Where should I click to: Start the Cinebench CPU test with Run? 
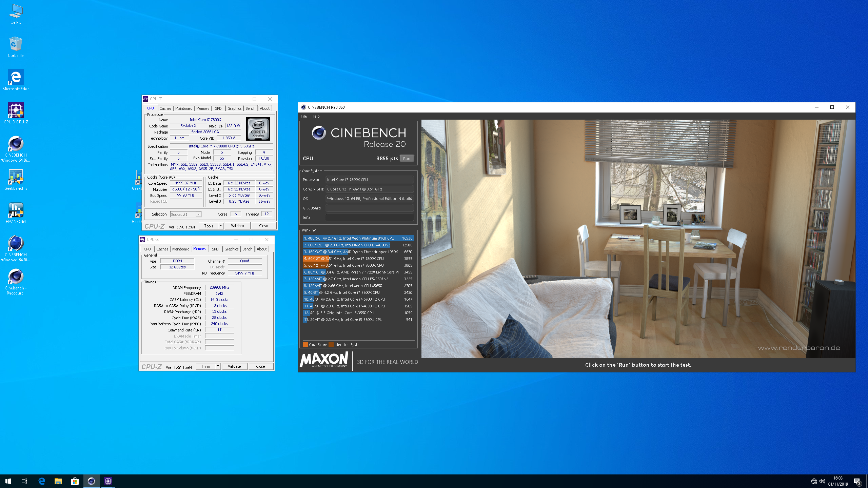click(x=407, y=159)
